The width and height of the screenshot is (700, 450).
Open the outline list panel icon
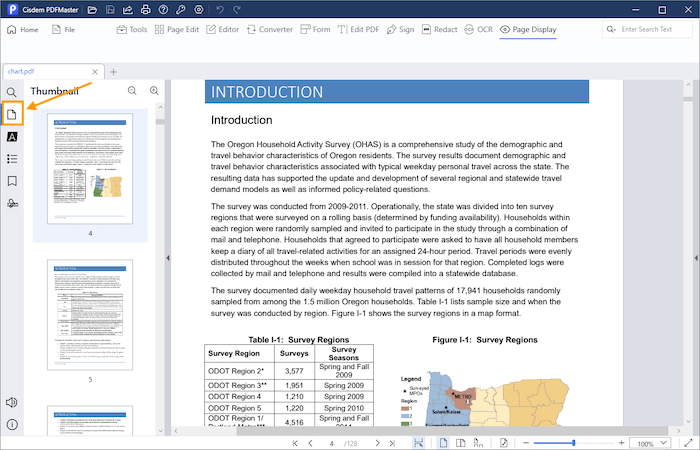12,159
